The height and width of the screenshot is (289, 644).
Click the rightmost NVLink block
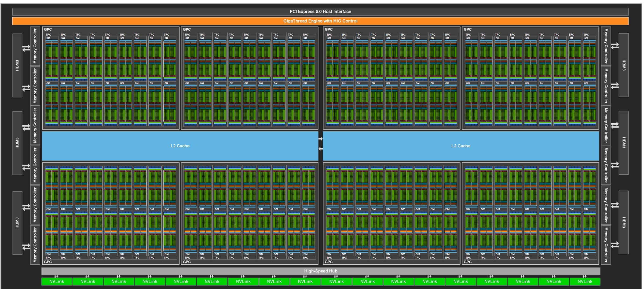coord(585,281)
